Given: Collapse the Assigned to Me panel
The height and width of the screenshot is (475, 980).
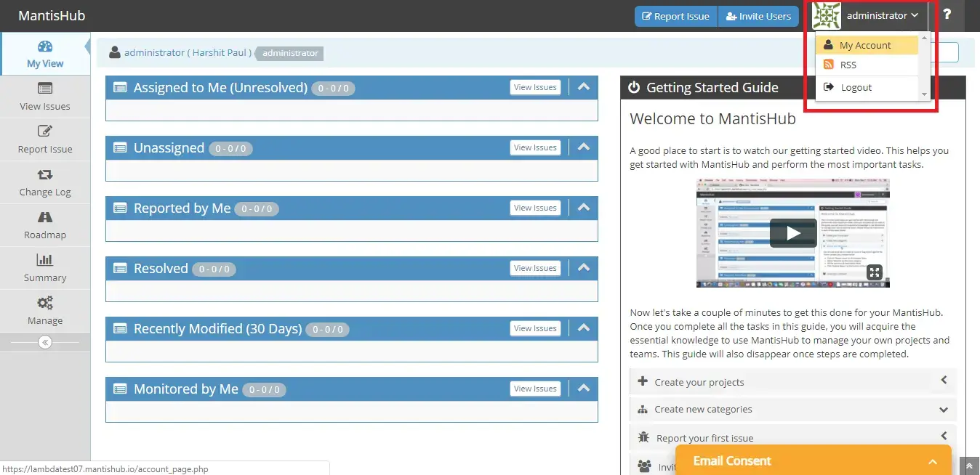Looking at the screenshot, I should click(583, 87).
